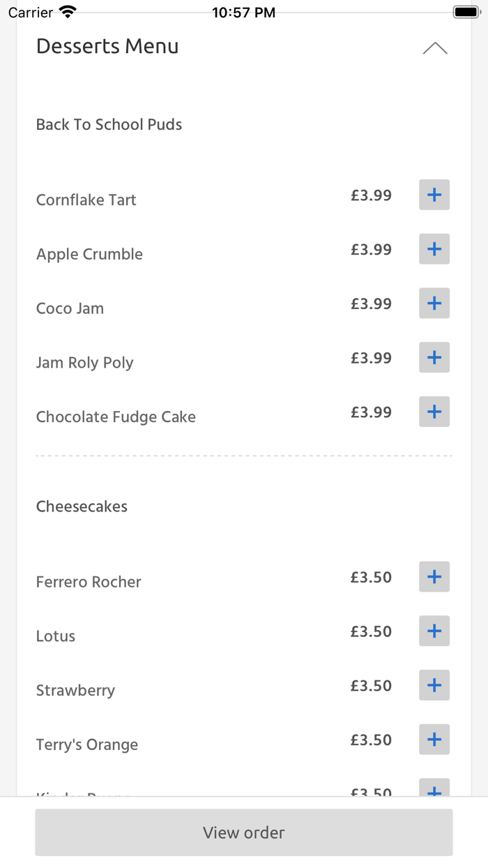Expand the Back To School Puds category
Screen dimensions: 488x868
(109, 124)
